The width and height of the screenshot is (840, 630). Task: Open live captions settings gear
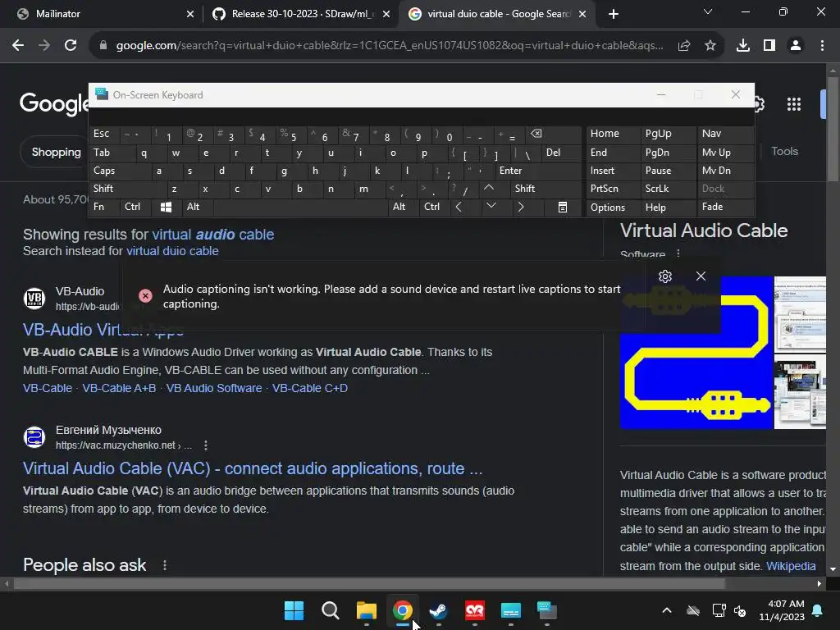[664, 276]
